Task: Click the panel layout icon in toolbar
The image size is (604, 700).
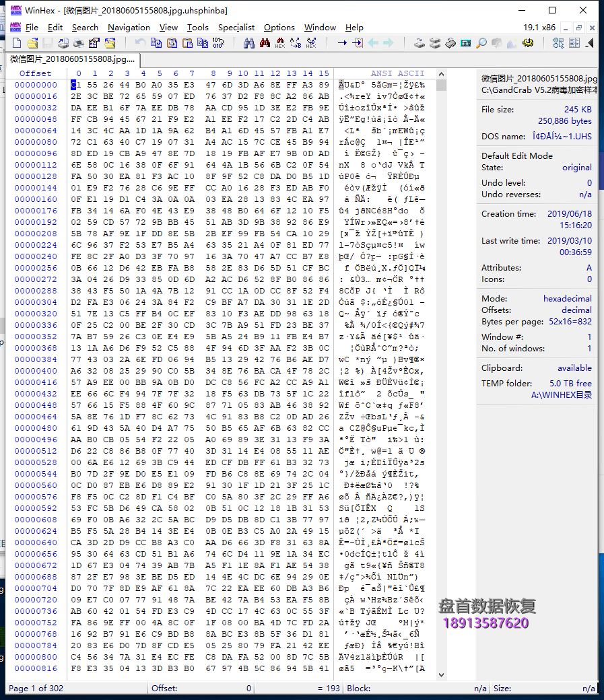Action: (574, 43)
